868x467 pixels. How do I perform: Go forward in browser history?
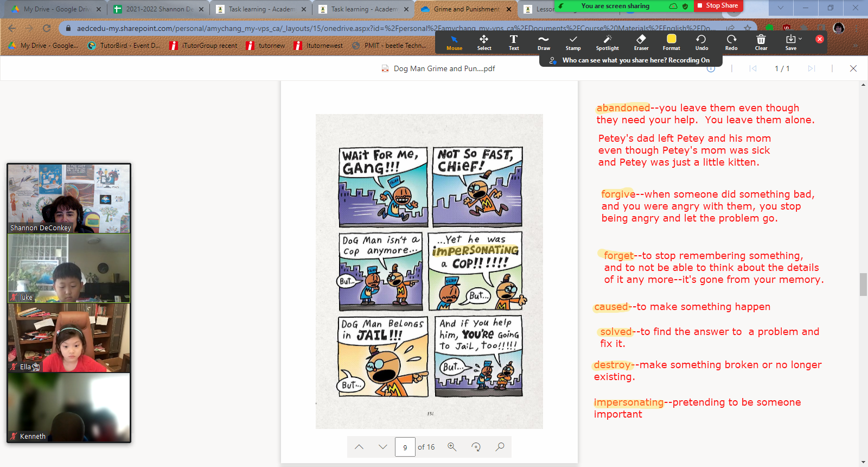tap(29, 28)
